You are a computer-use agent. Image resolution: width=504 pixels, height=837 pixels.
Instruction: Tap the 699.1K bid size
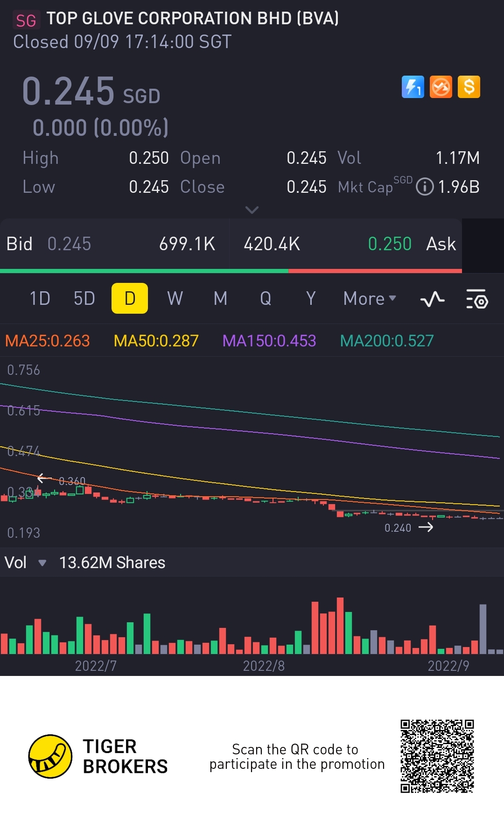click(187, 244)
